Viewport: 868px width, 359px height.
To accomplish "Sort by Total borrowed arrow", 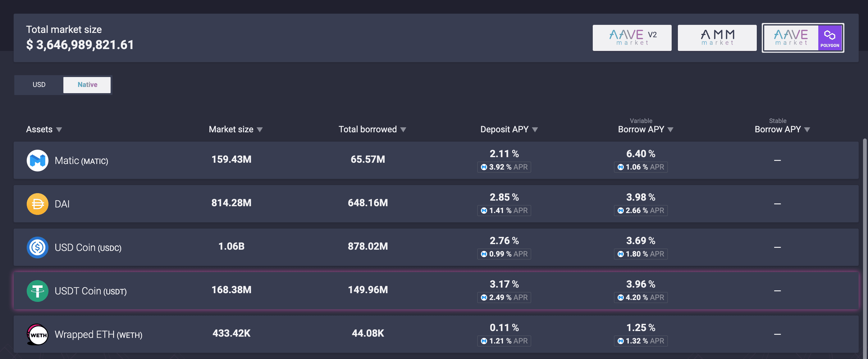I will tap(403, 130).
